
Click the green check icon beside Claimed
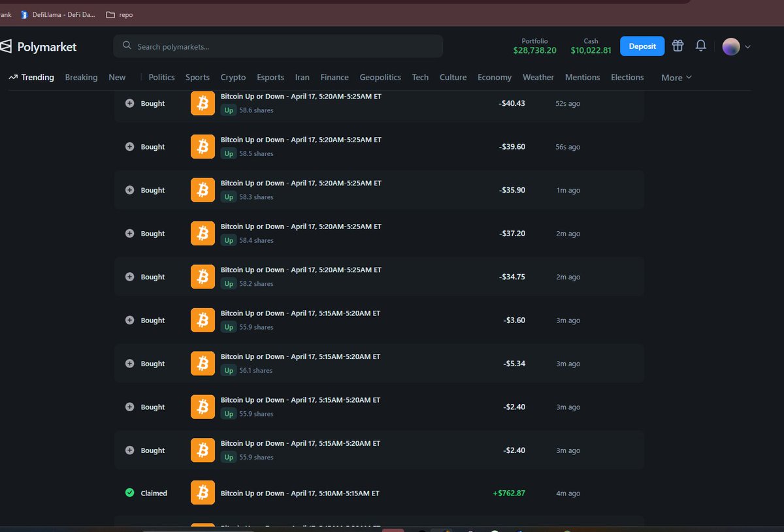point(129,493)
